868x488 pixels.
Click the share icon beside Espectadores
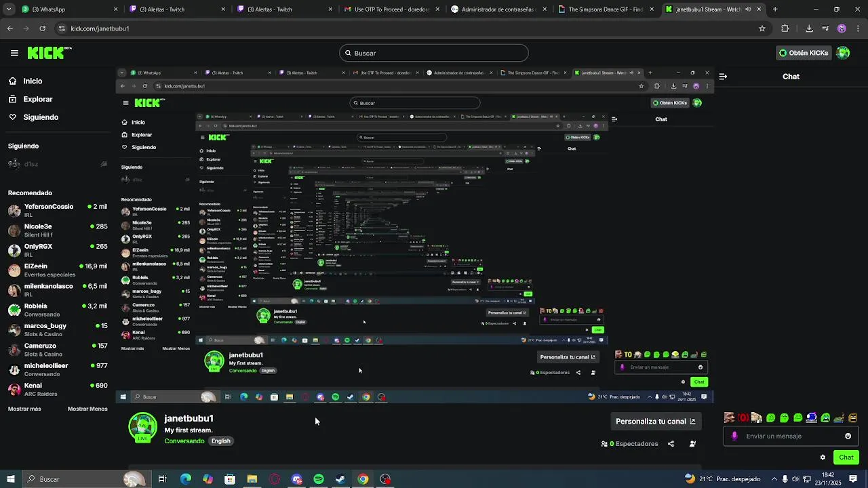671,444
